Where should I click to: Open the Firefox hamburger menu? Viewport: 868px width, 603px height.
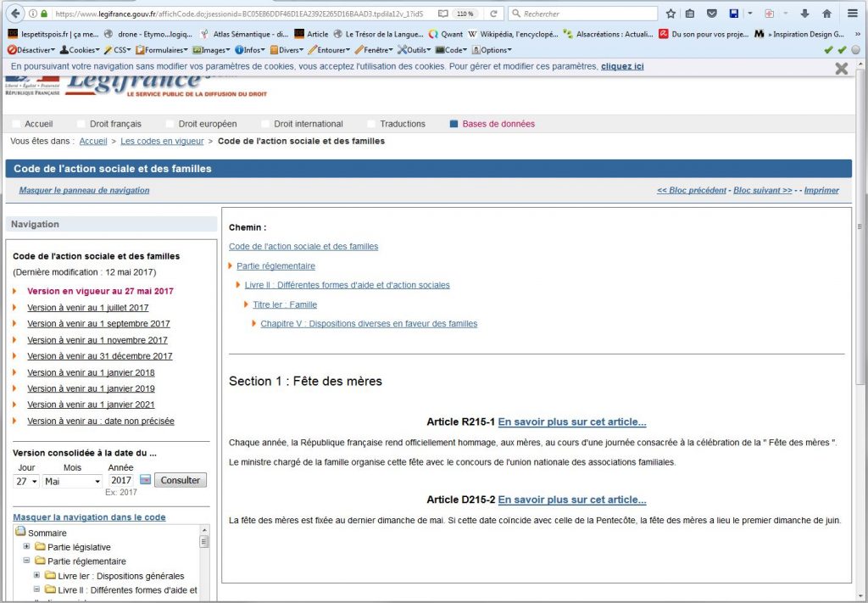(x=853, y=14)
